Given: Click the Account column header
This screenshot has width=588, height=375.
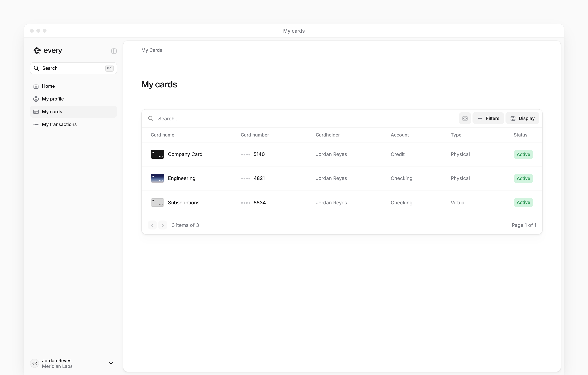Looking at the screenshot, I should (x=400, y=135).
